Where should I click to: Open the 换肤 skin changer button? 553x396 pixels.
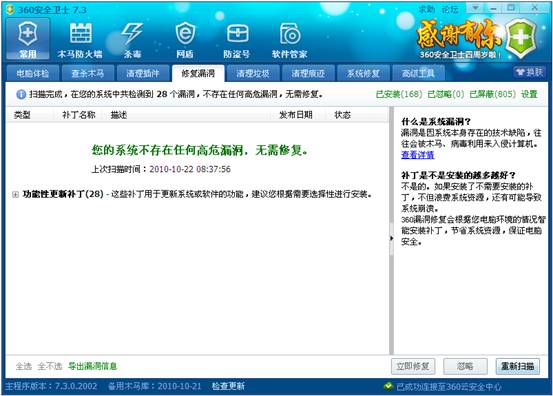(x=529, y=72)
